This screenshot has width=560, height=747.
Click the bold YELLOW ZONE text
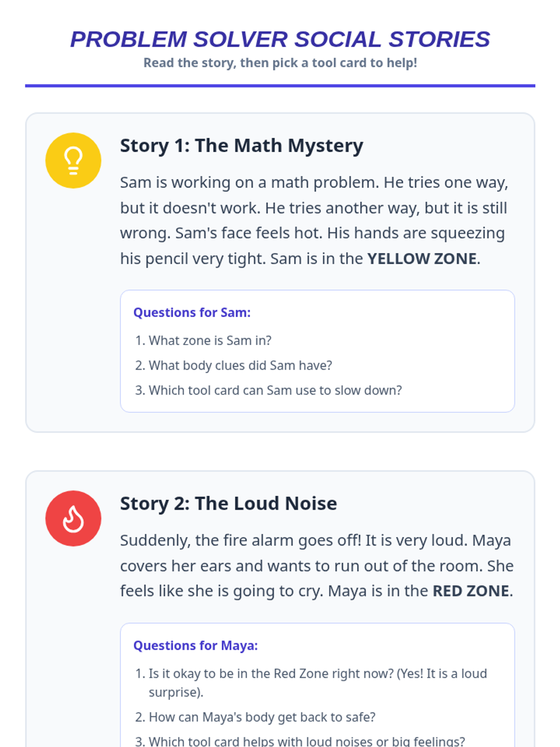(x=422, y=259)
